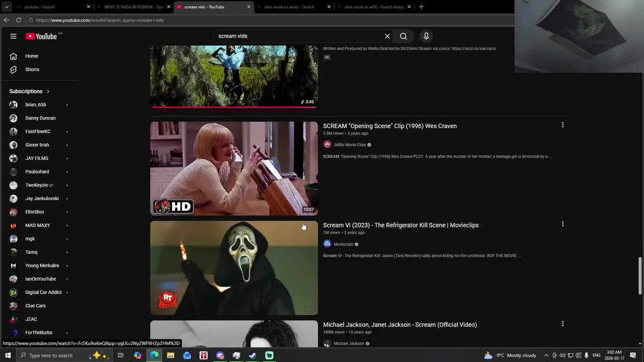Play SCREAM Opening Scene thumbnail

(234, 168)
